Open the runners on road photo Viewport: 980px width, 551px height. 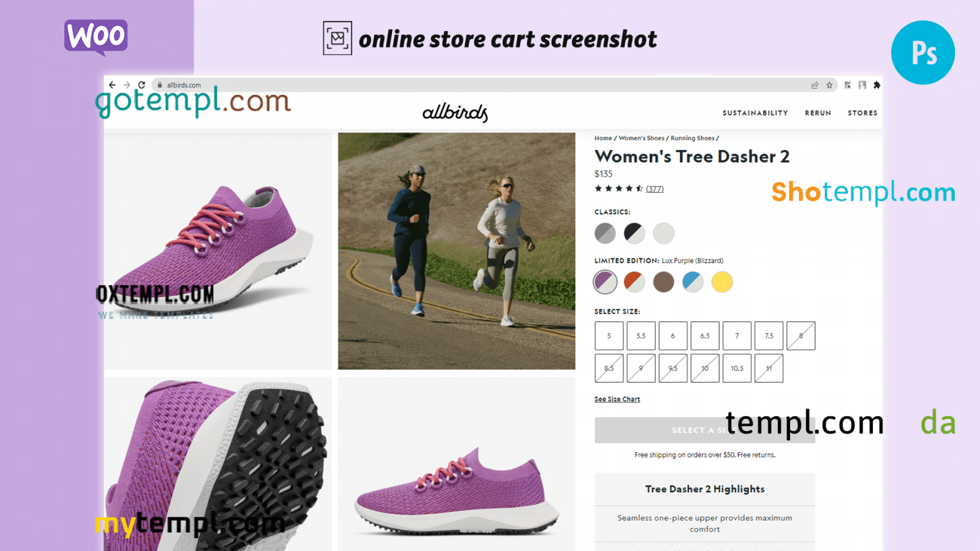coord(456,251)
